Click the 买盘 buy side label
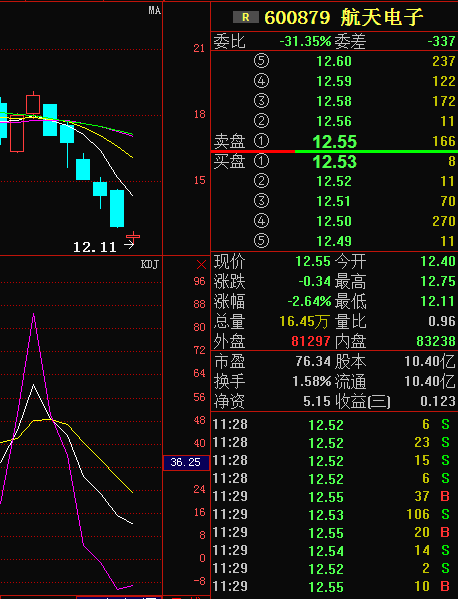Viewport: 458px width, 599px height. point(229,161)
